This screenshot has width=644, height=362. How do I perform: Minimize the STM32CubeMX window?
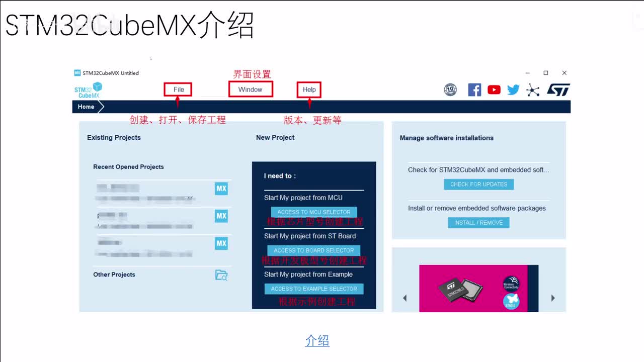tap(527, 73)
